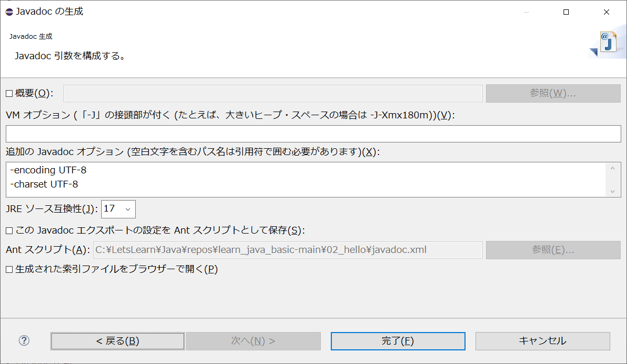Select the -charset UTF-8 line
This screenshot has width=627, height=364.
pos(45,184)
